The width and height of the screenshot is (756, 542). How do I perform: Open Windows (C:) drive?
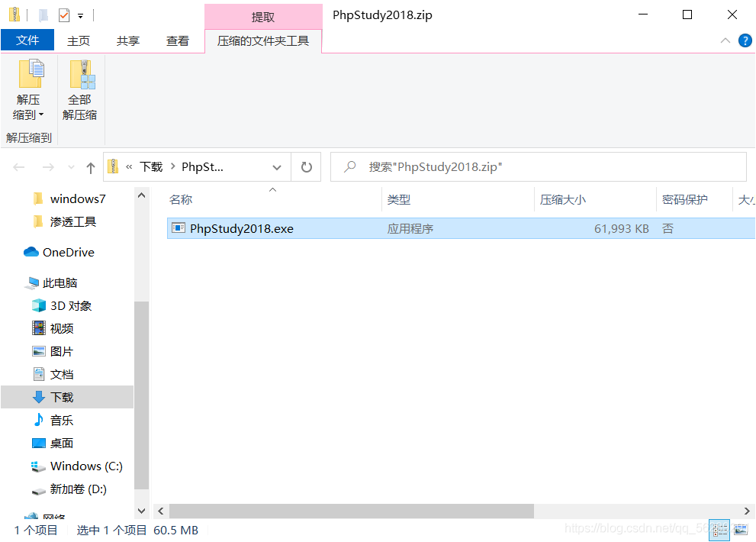tap(85, 466)
